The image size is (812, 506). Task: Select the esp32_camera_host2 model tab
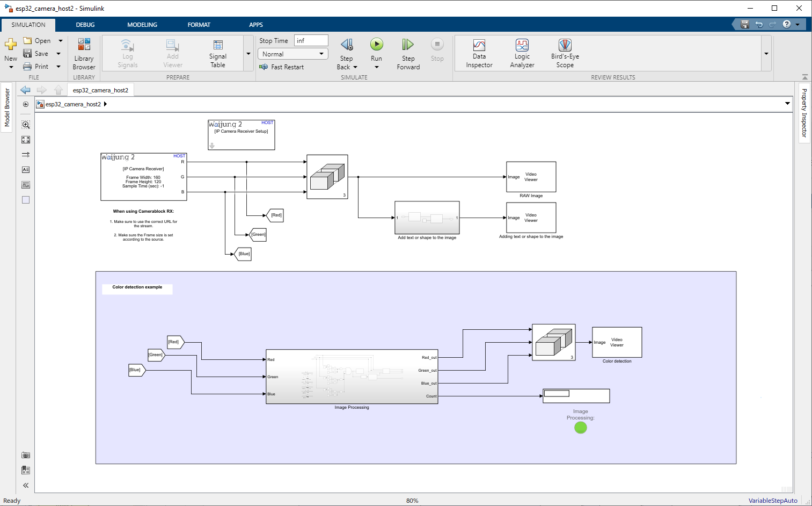pos(100,90)
